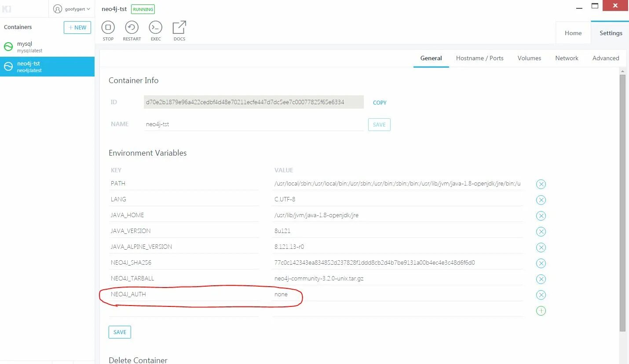629x364 pixels.
Task: Click the mysql container status icon
Action: (x=8, y=47)
